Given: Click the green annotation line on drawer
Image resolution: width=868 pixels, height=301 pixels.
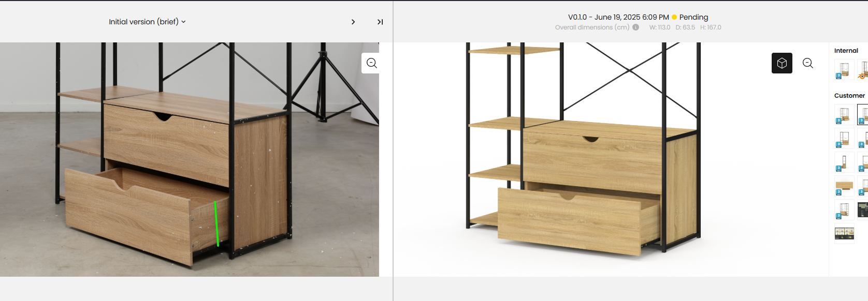Looking at the screenshot, I should [216, 223].
